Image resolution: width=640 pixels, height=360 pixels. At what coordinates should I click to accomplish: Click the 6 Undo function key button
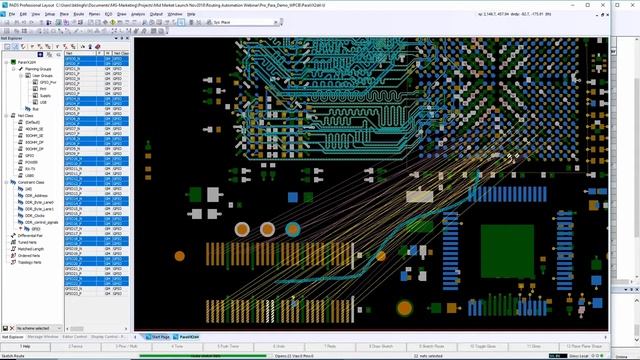[280, 347]
